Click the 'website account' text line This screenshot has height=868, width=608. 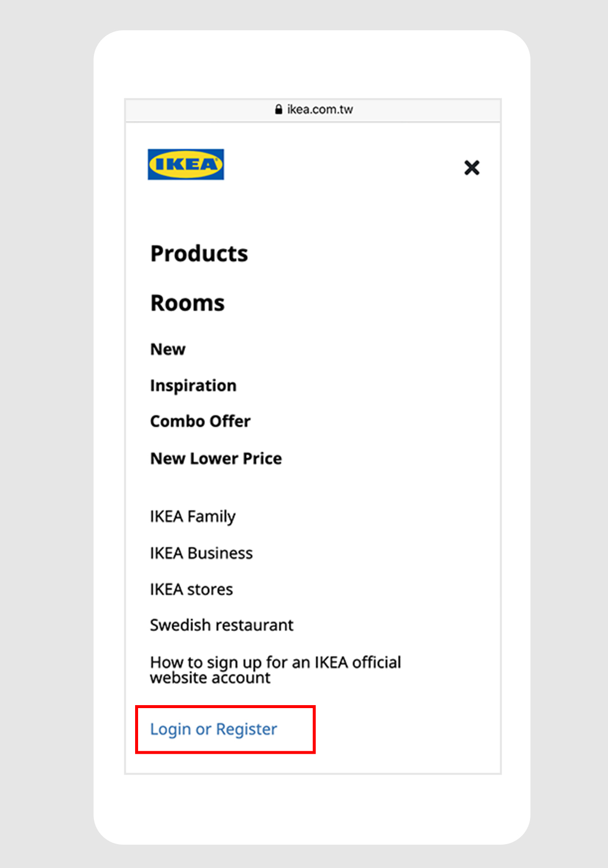point(210,678)
